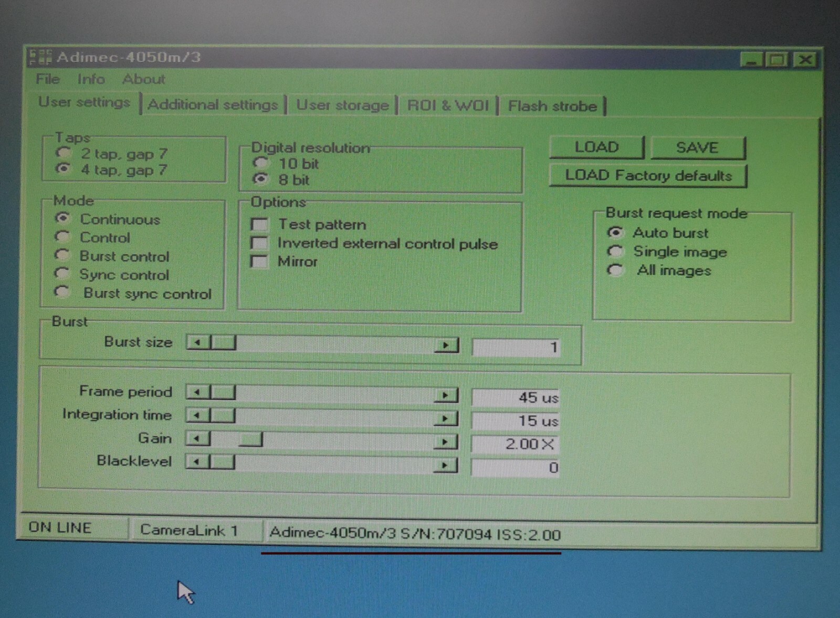The width and height of the screenshot is (840, 618).
Task: Click Blacklevel right arrow
Action: [446, 465]
